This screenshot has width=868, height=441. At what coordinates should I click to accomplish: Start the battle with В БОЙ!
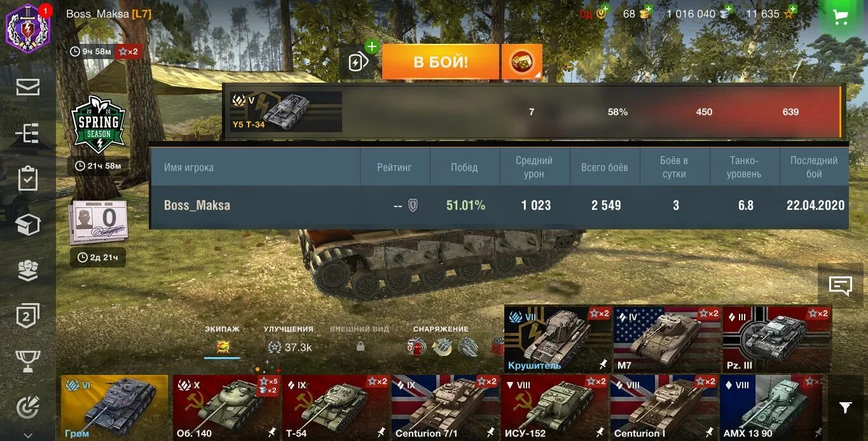pyautogui.click(x=441, y=62)
